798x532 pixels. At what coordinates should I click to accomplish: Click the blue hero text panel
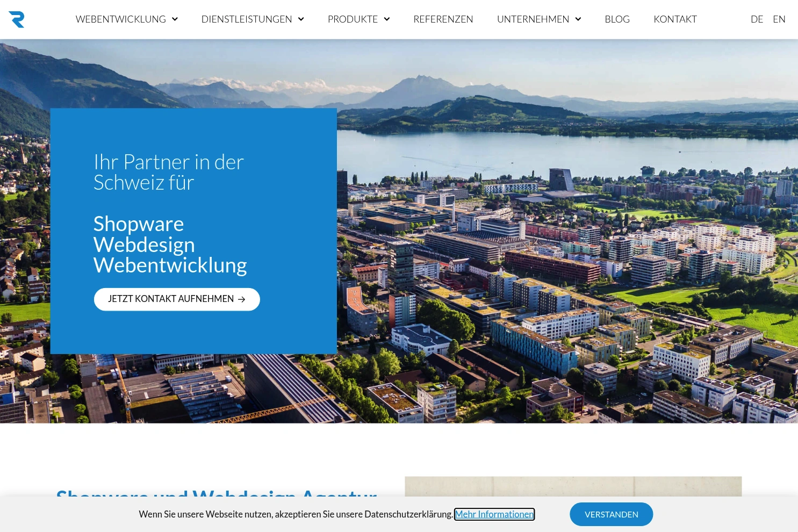(x=193, y=231)
